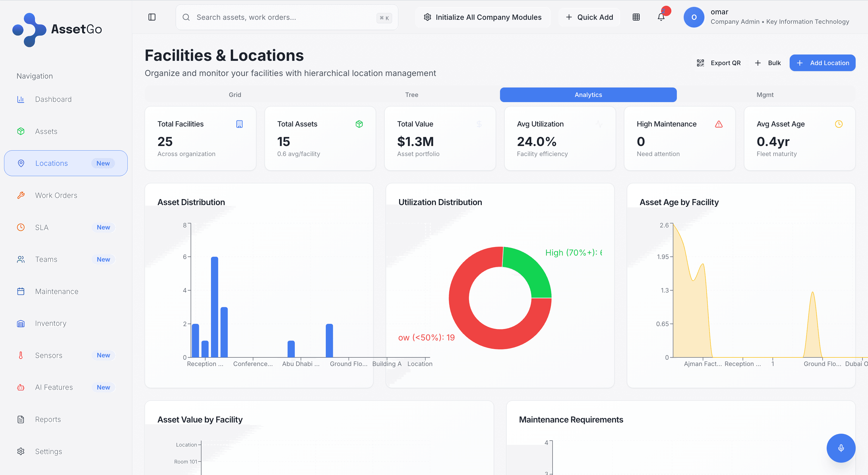Switch to the Grid tab
This screenshot has height=475, width=868.
coord(235,95)
